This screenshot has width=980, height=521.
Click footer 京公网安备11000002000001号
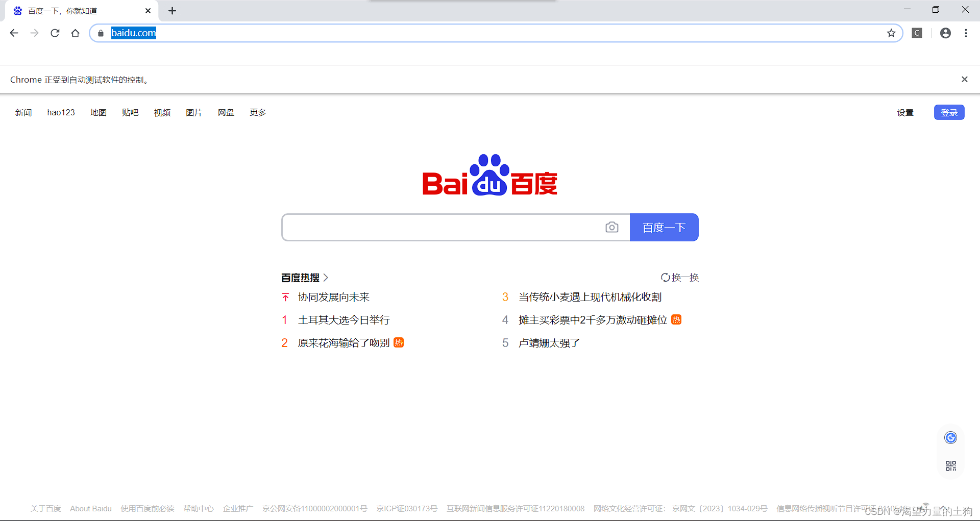pyautogui.click(x=315, y=509)
